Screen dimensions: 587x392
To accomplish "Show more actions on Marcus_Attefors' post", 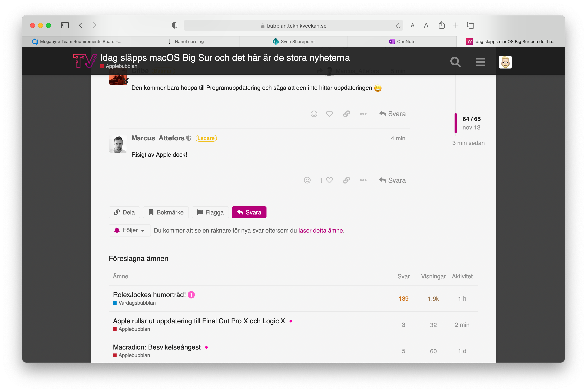I will pyautogui.click(x=363, y=180).
